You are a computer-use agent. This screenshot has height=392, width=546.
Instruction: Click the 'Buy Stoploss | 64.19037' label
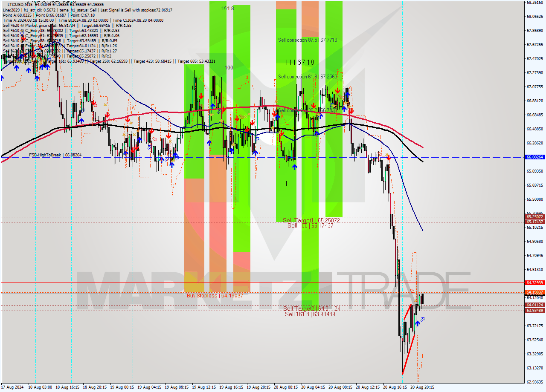coord(215,295)
